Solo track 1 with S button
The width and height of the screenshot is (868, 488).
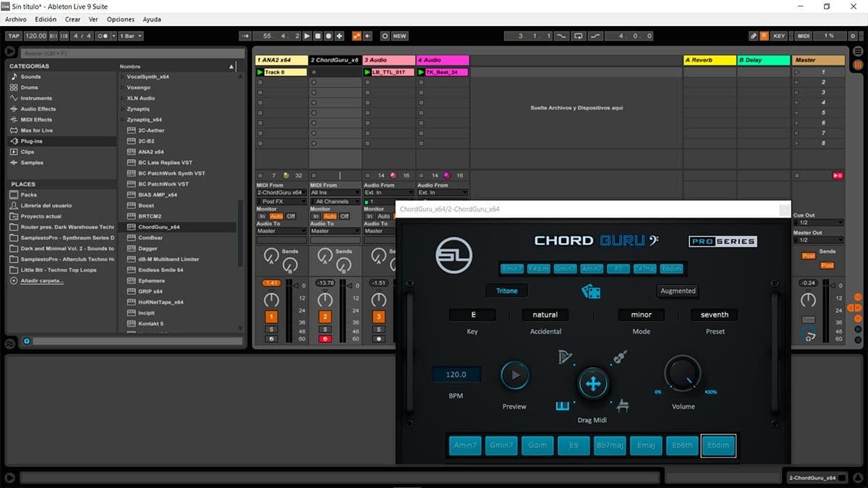pyautogui.click(x=271, y=330)
